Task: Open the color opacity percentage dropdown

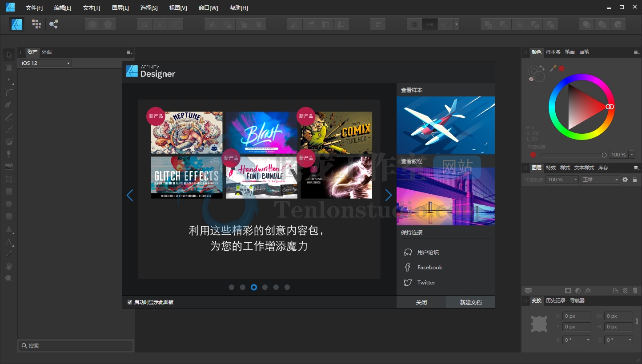Action: coord(632,155)
